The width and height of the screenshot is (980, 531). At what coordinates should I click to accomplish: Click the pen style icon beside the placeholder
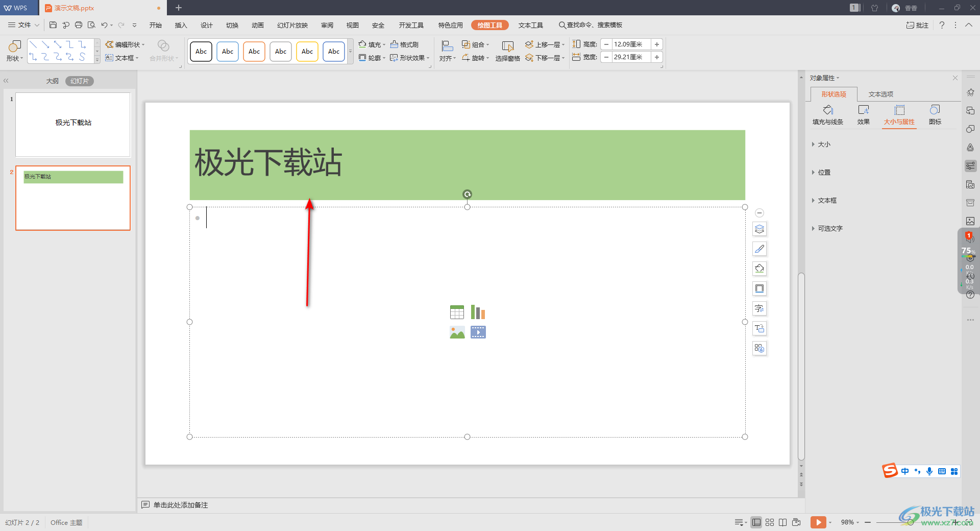tap(759, 249)
